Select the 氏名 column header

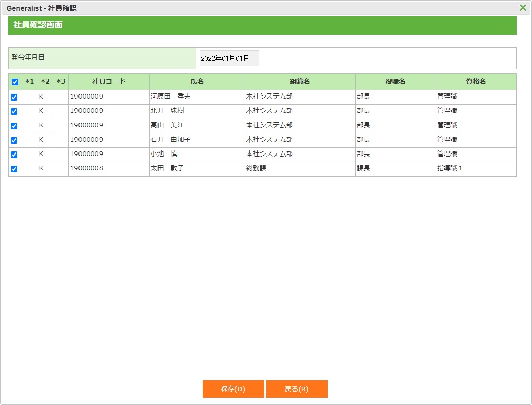197,82
